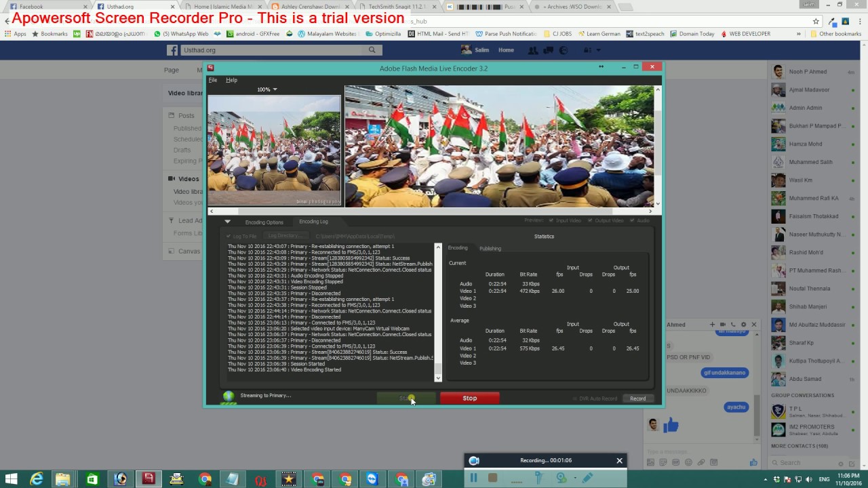Open the File menu in Flash Media Encoder
This screenshot has width=868, height=488.
(x=213, y=80)
